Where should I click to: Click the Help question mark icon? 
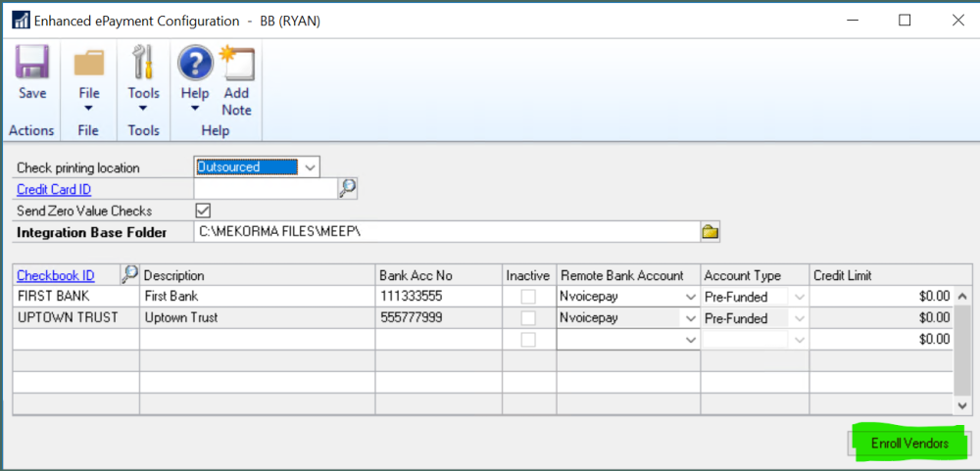[x=195, y=63]
